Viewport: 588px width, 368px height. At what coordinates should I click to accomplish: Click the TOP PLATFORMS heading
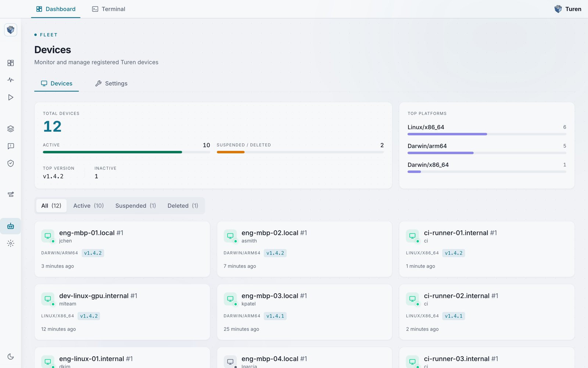pos(427,113)
